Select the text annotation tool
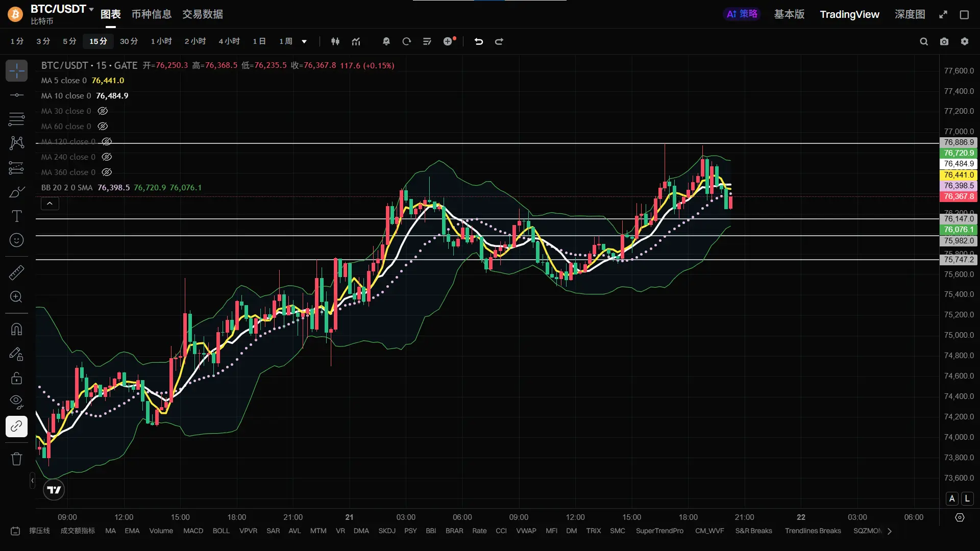 point(16,216)
